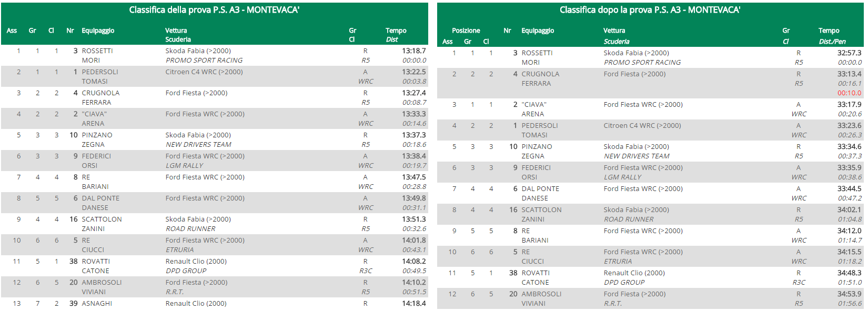This screenshot has height=310, width=868.
Task: Click the 01:56.6 gap value
Action: (x=850, y=304)
